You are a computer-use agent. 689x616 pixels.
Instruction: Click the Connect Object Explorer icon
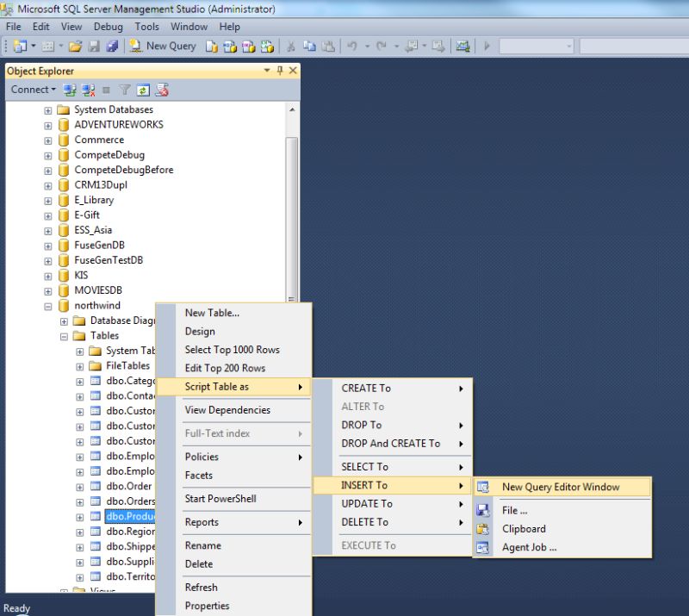(x=68, y=89)
